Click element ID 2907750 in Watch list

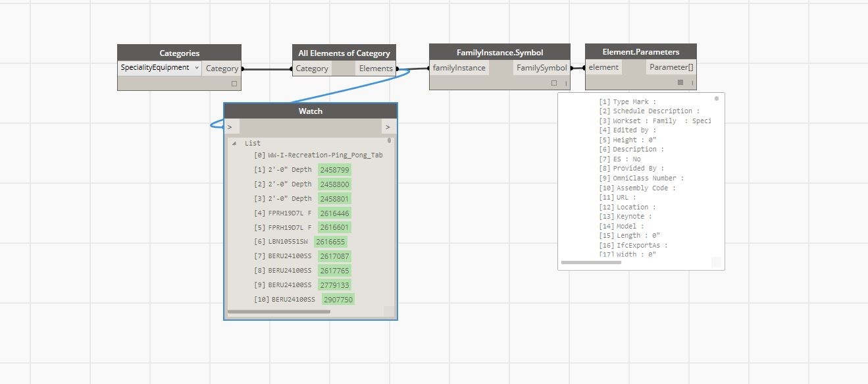point(338,300)
